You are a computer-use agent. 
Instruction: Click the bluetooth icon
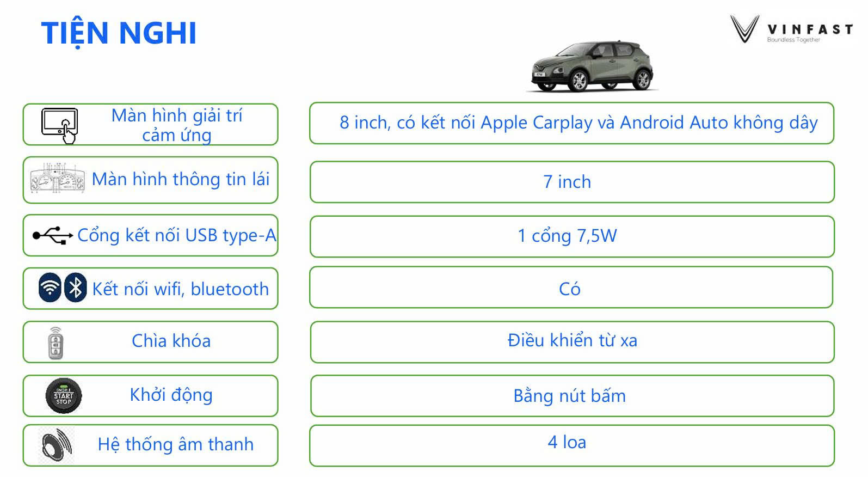[x=76, y=288]
